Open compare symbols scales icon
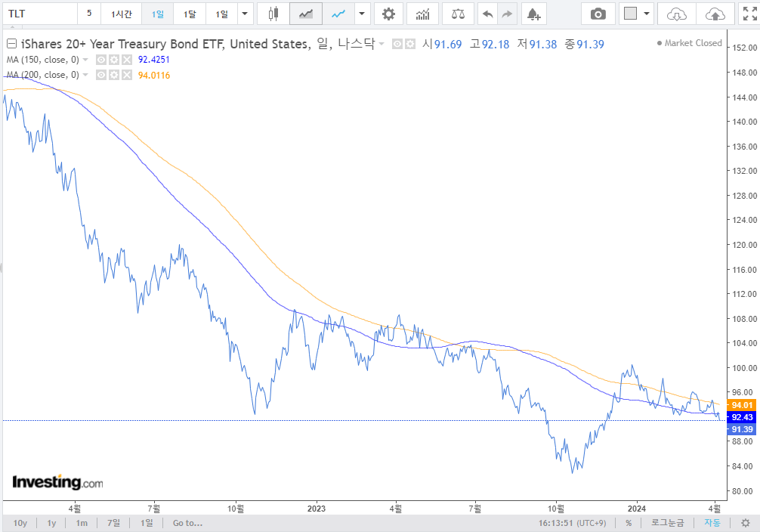The image size is (760, 532). (458, 14)
